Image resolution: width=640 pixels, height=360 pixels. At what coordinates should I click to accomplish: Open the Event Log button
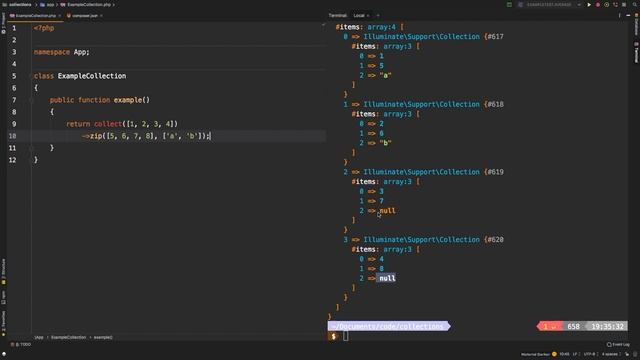click(618, 344)
